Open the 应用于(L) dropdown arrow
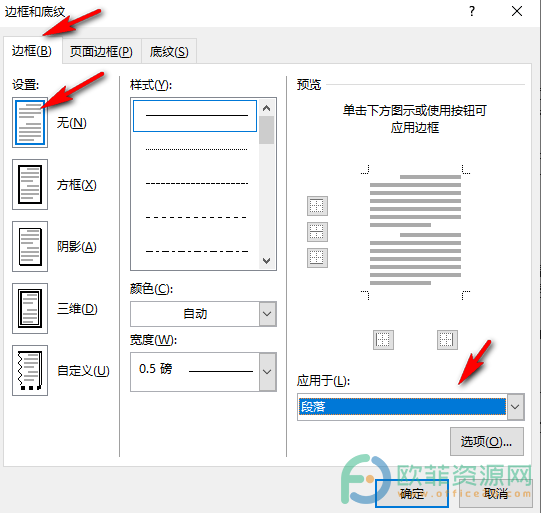The height and width of the screenshot is (513, 541). tap(515, 407)
